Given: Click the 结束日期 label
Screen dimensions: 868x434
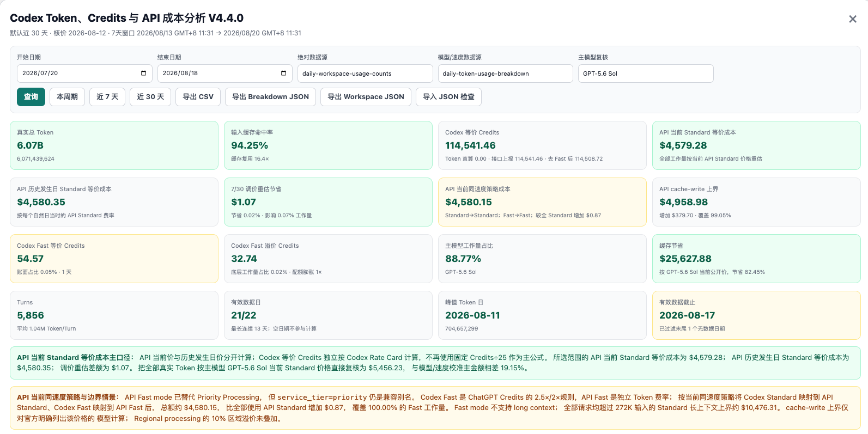Looking at the screenshot, I should (x=169, y=57).
